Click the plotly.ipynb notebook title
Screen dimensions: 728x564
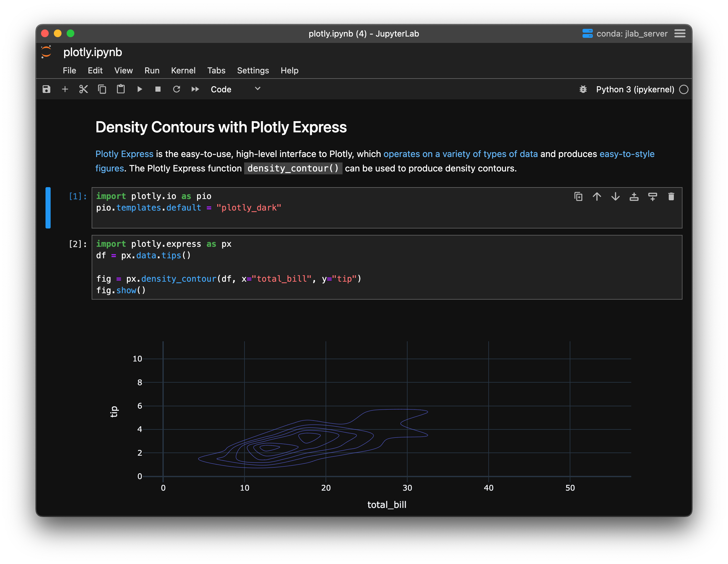pyautogui.click(x=93, y=52)
